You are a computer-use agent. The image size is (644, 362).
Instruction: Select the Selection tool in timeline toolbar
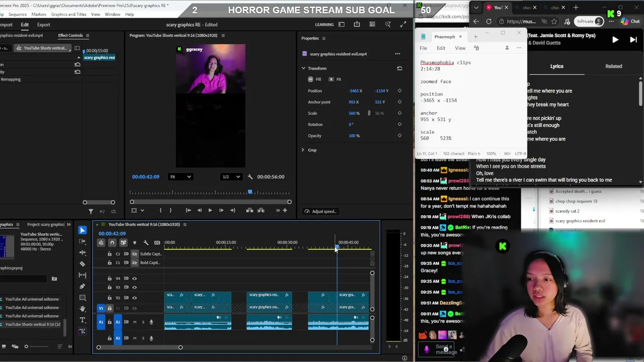[83, 230]
